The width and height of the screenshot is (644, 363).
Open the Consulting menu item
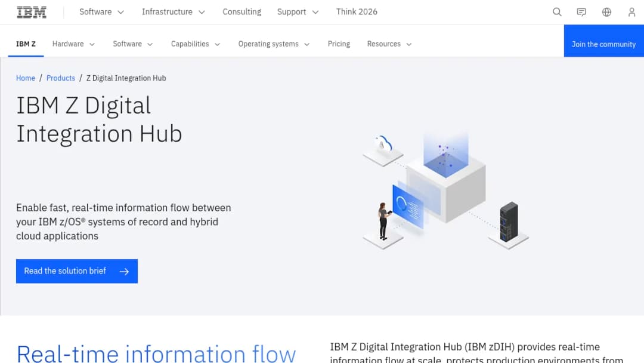point(241,12)
